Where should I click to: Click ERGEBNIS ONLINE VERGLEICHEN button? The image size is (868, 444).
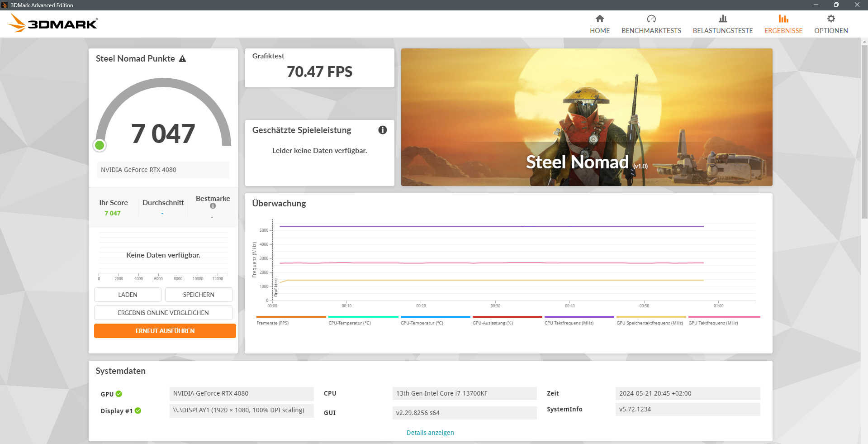[163, 313]
